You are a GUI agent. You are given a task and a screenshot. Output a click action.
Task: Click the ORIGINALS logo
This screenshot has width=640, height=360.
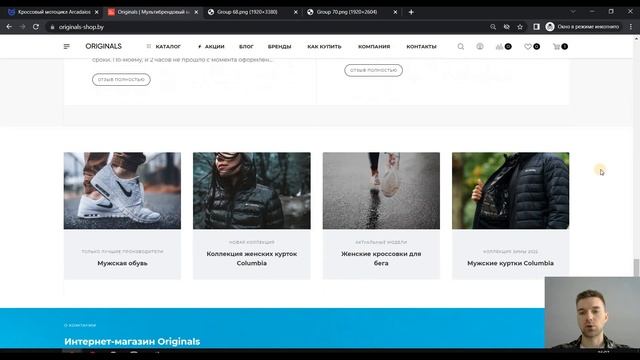[x=104, y=47]
